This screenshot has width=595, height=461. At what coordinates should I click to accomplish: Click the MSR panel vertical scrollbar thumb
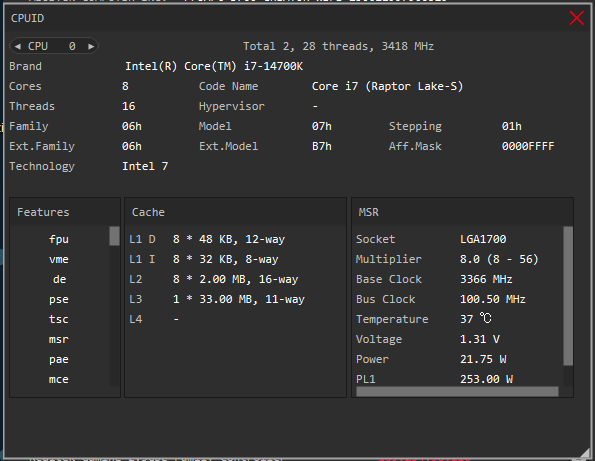click(568, 296)
